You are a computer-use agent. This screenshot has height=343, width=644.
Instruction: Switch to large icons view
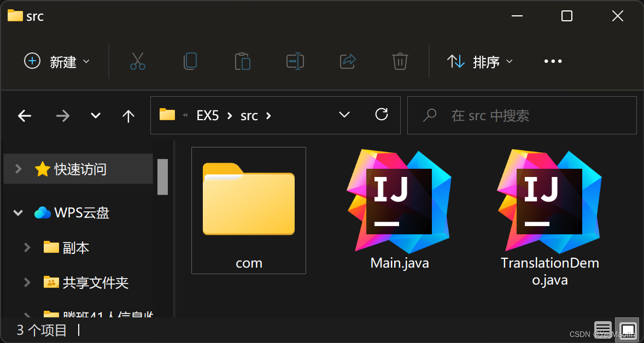click(x=627, y=329)
